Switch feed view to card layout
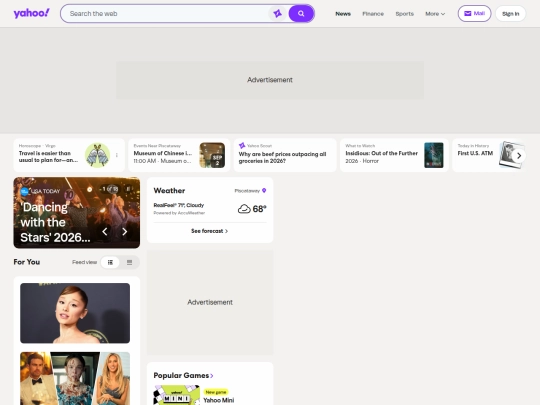The image size is (540, 405). 110,262
